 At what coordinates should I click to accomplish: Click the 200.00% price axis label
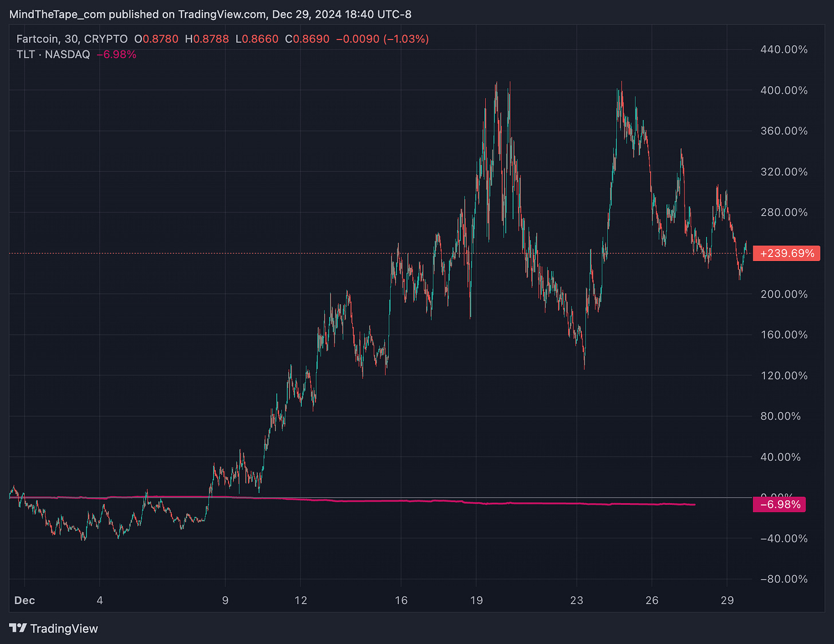(784, 294)
